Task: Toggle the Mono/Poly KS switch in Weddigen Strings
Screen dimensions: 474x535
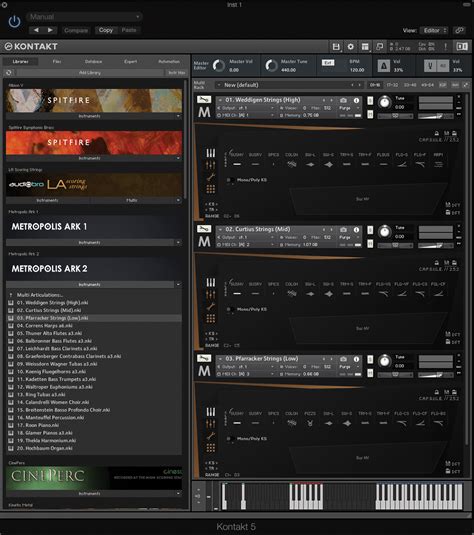Action: [230, 180]
